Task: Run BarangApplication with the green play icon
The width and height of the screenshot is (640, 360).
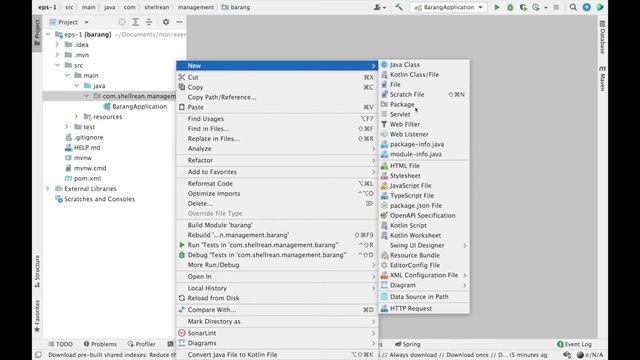Action: pos(497,7)
